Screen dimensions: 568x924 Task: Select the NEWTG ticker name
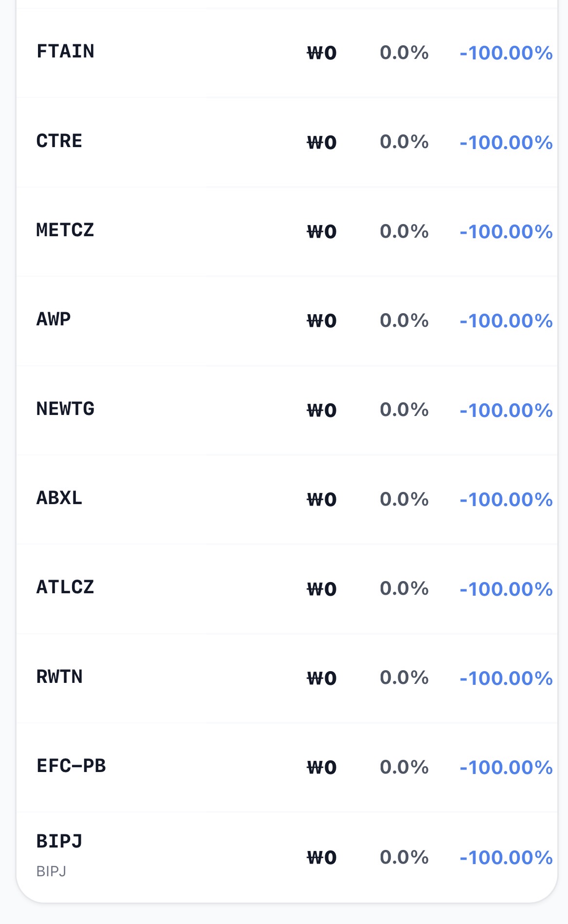click(x=65, y=409)
